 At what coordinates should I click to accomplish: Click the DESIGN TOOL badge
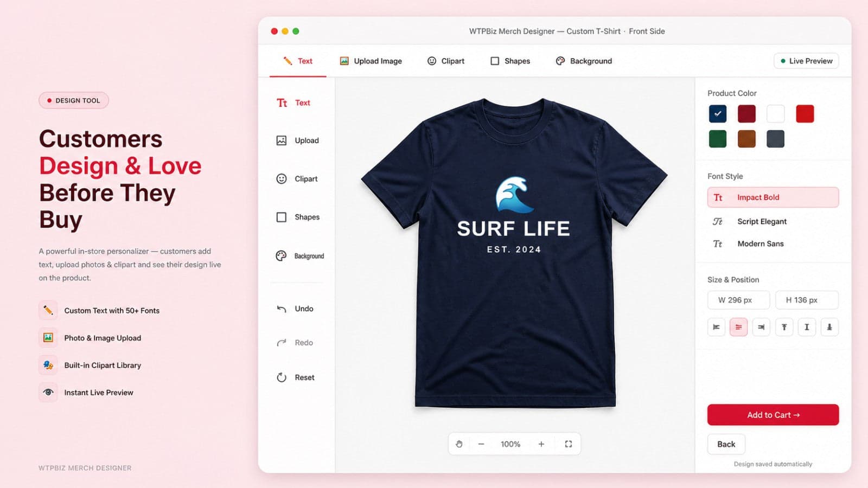(74, 100)
